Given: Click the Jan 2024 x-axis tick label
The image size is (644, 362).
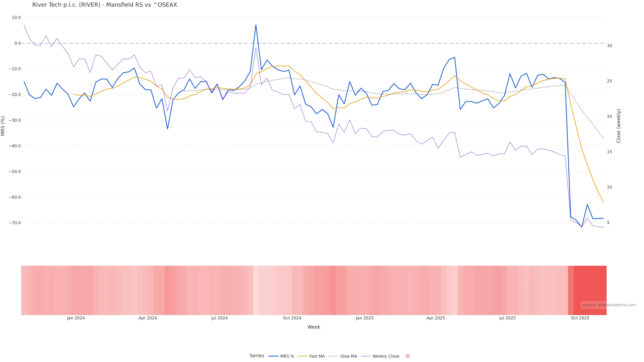Looking at the screenshot, I should [x=76, y=318].
